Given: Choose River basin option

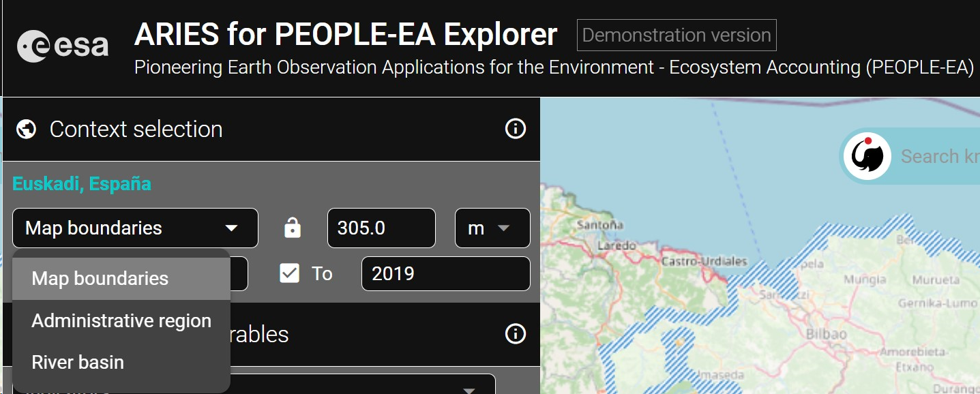Looking at the screenshot, I should pos(121,362).
